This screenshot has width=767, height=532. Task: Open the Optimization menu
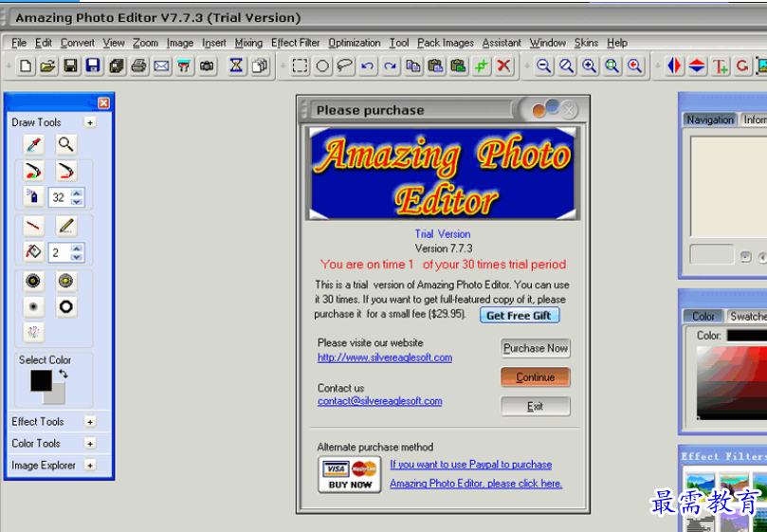pos(355,43)
